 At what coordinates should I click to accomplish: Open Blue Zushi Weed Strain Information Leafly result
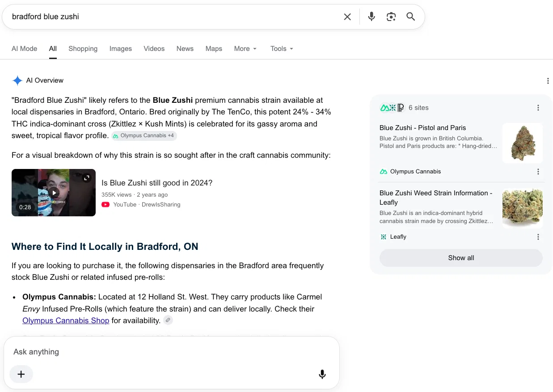[x=436, y=198]
